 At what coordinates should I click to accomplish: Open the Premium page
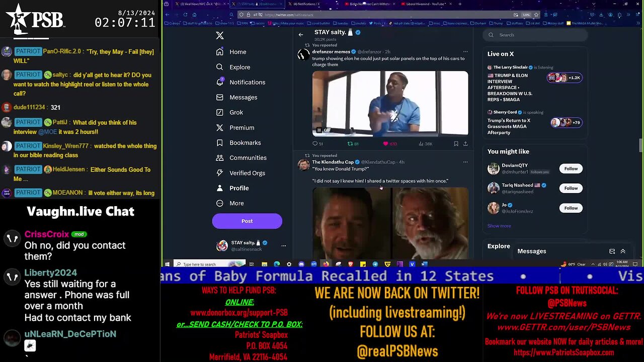pyautogui.click(x=235, y=127)
